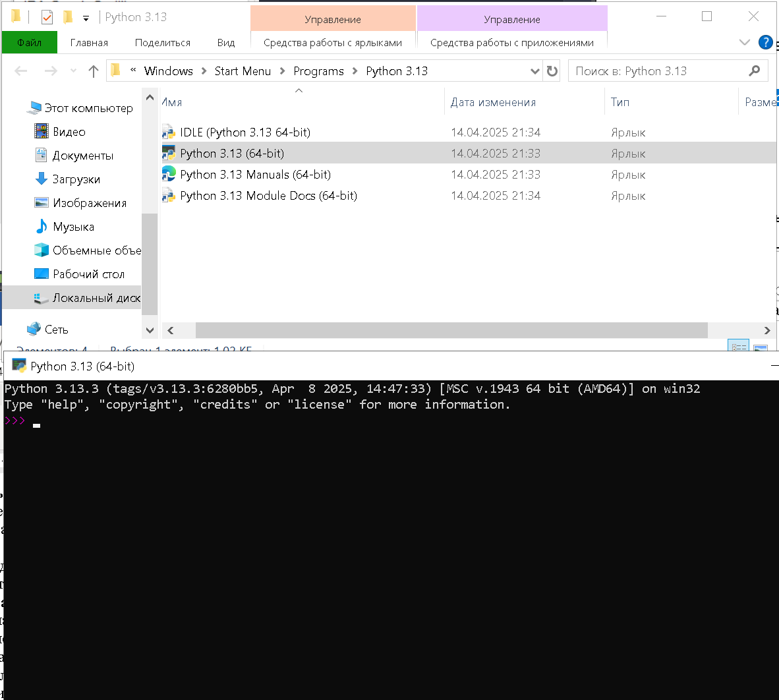The width and height of the screenshot is (779, 700).
Task: Click the Refresh button in address bar
Action: [552, 71]
